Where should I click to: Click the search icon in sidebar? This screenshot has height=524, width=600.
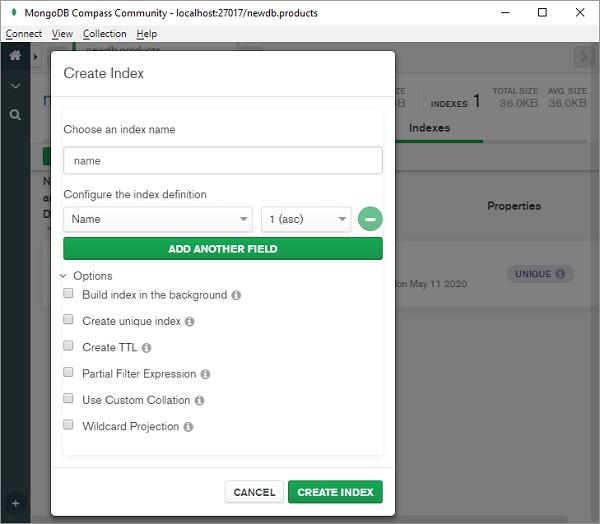(x=15, y=115)
